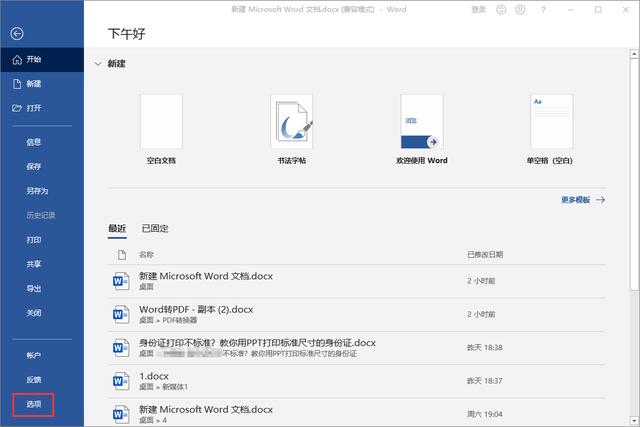
Task: Select 保存 in the sidebar
Action: [x=34, y=167]
